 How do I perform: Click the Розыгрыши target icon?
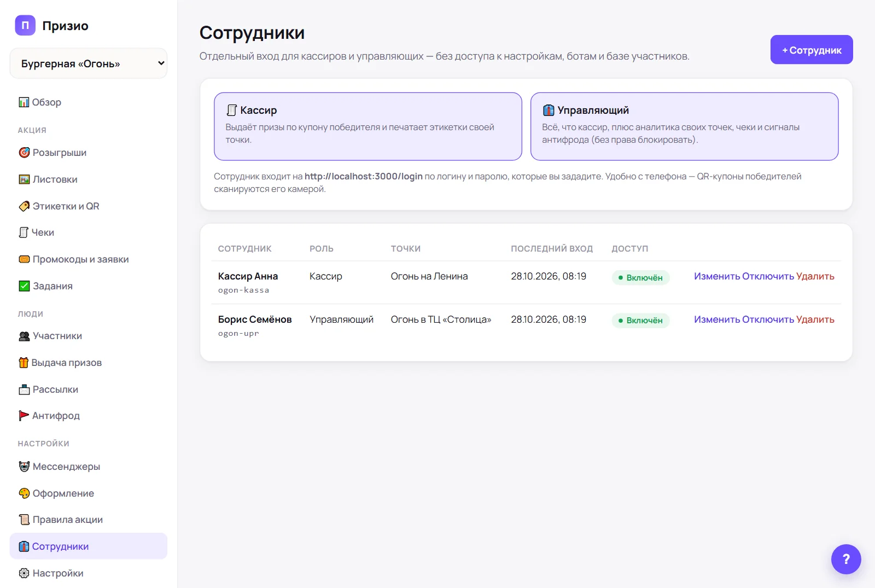click(x=24, y=153)
